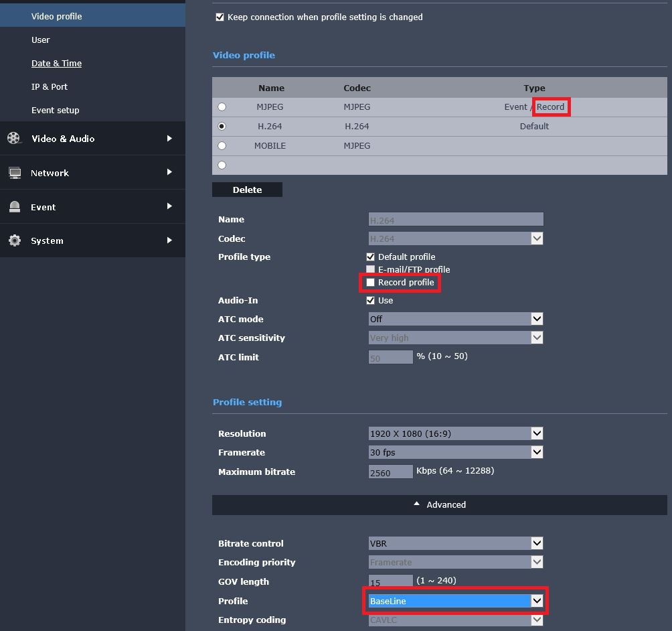Screen dimensions: 672x631
Task: Select the MJPEG profile radio button
Action: tap(222, 107)
